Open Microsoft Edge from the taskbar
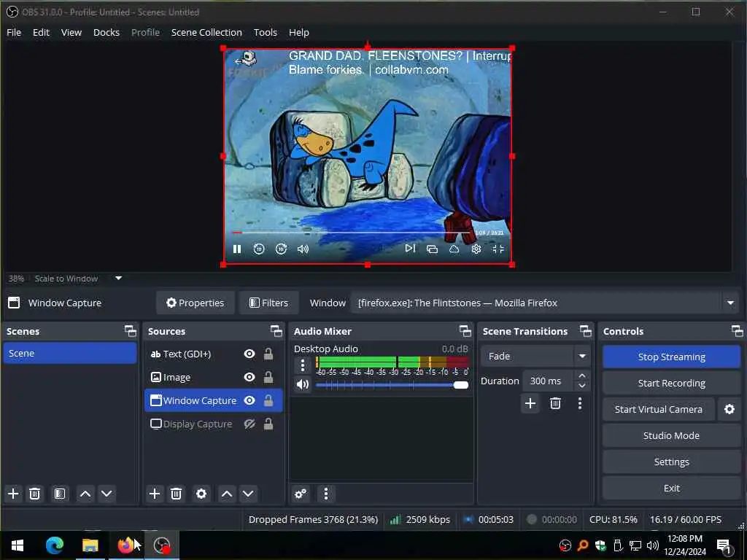This screenshot has width=747, height=560. point(55,545)
